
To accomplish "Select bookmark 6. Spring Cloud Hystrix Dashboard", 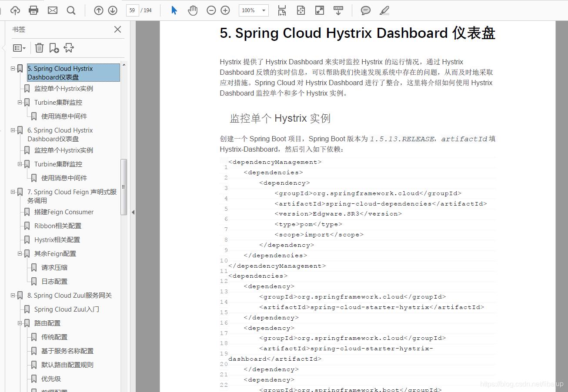I will [60, 134].
